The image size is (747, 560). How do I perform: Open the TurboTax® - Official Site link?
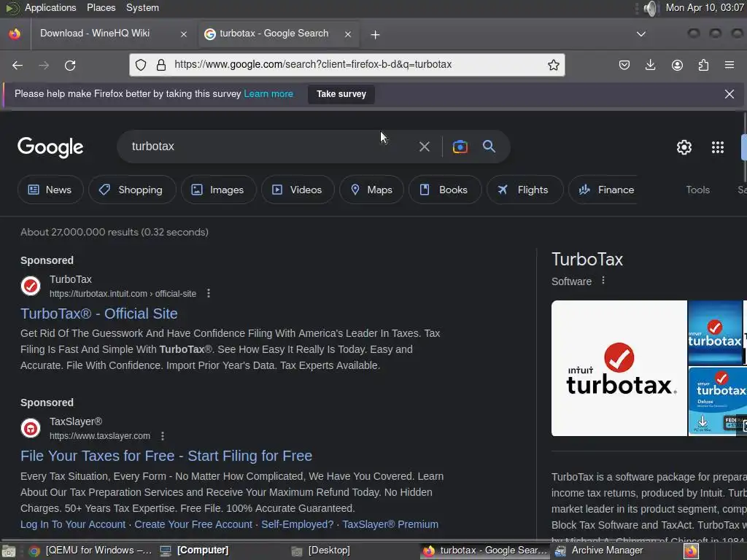point(99,314)
